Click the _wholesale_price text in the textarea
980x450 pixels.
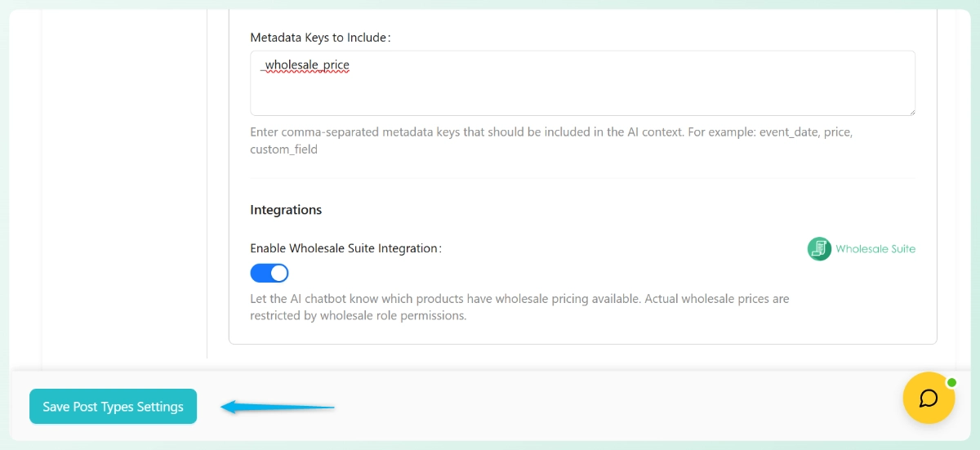tap(305, 65)
